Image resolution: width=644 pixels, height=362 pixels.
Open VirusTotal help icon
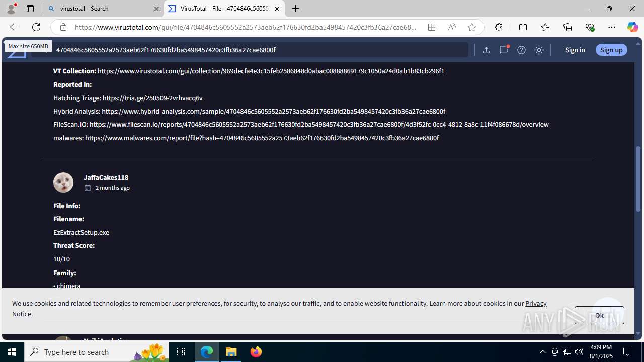[x=521, y=50]
